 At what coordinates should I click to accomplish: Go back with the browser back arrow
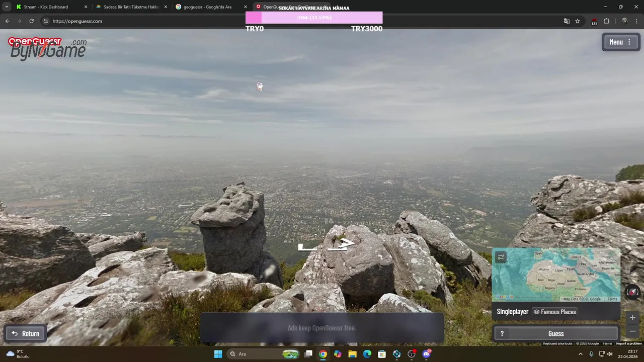tap(7, 21)
